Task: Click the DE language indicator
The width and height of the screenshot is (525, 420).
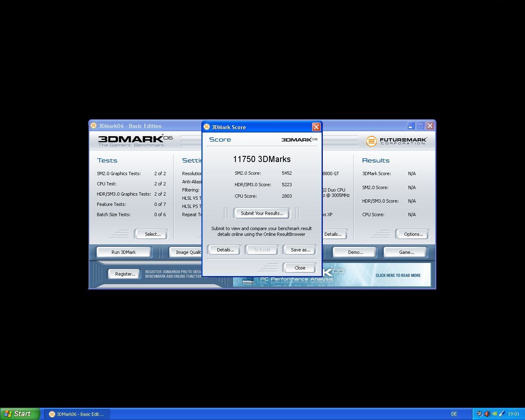Action: (454, 414)
